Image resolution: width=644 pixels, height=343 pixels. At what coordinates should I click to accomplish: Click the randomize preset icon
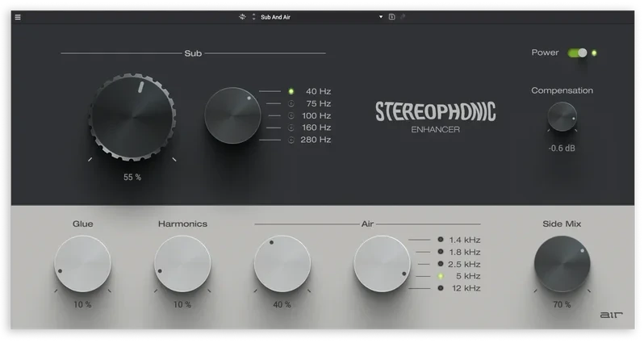pos(242,17)
